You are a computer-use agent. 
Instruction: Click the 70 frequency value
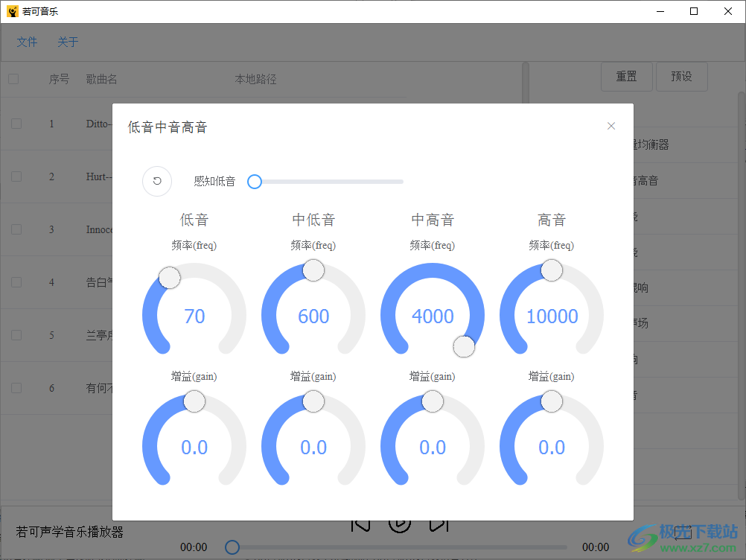click(194, 316)
